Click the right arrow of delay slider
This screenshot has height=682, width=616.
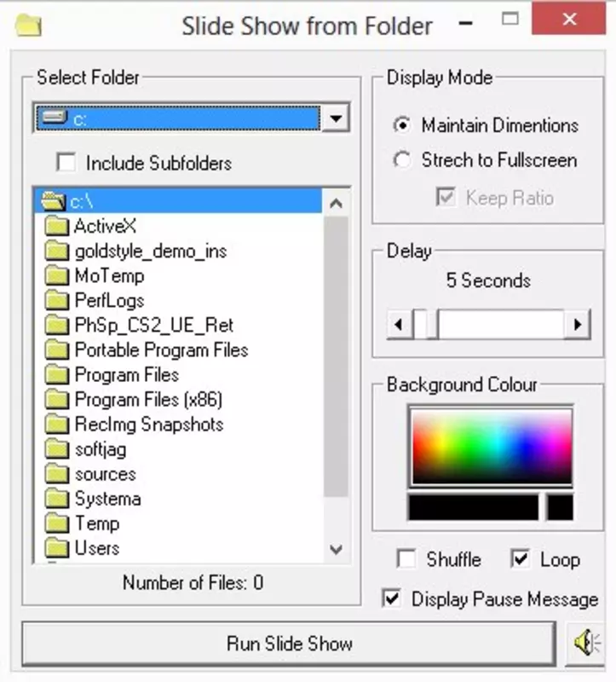click(578, 324)
